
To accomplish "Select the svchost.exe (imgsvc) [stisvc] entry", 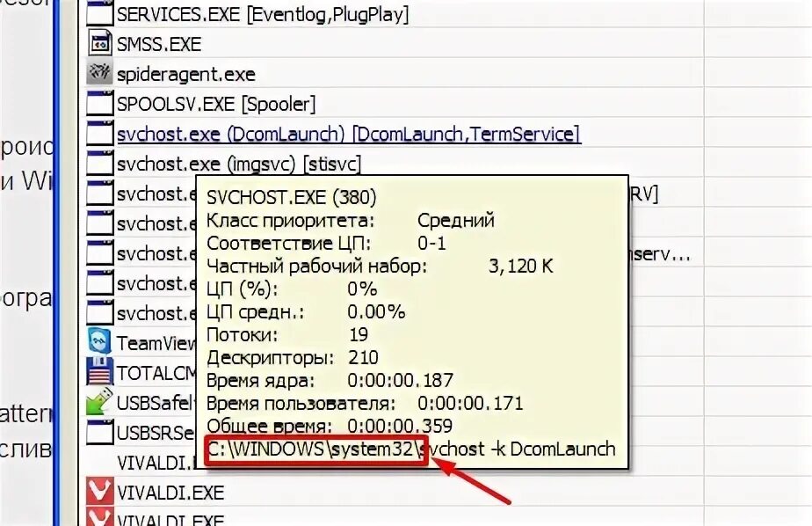I will click(x=241, y=163).
